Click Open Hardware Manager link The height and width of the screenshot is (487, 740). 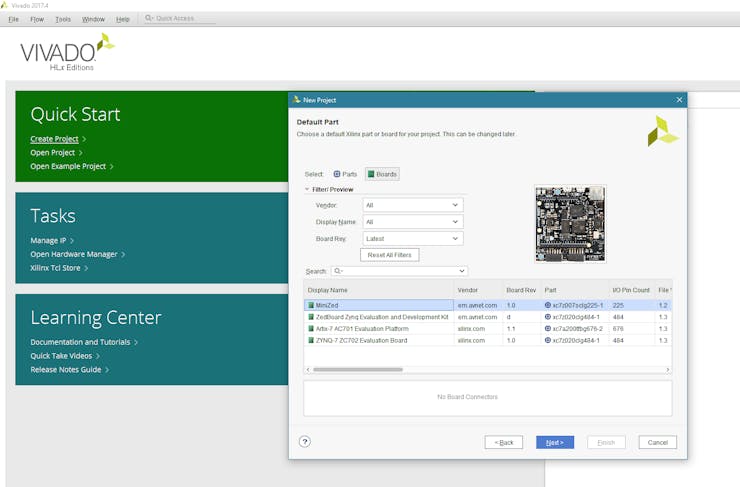[74, 254]
